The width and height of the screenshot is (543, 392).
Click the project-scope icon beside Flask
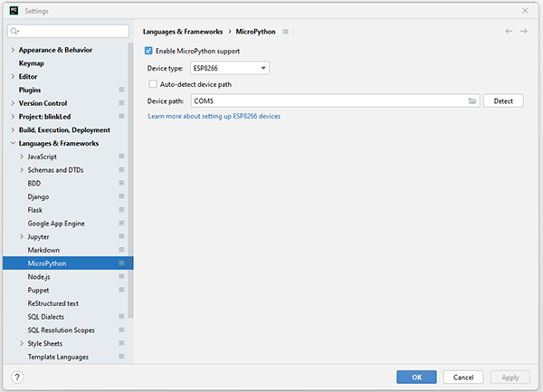tap(121, 210)
